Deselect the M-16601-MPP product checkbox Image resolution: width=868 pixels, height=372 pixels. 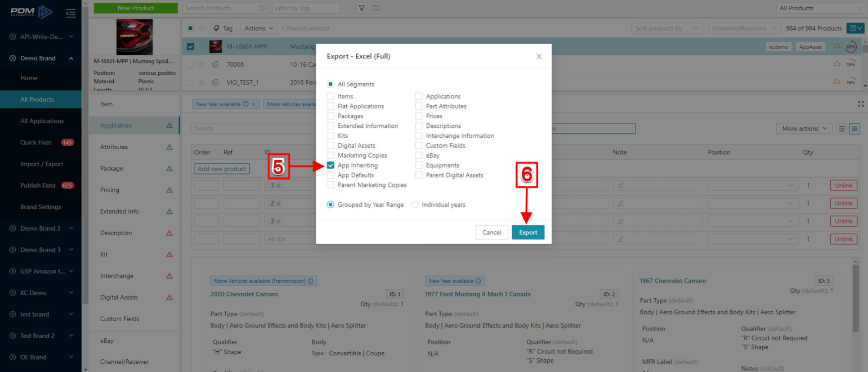coord(191,46)
